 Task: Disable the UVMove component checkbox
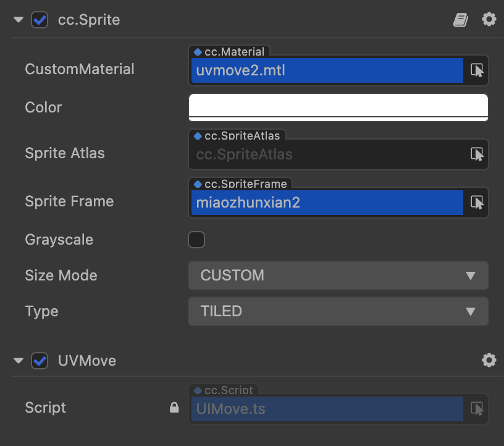click(x=40, y=360)
